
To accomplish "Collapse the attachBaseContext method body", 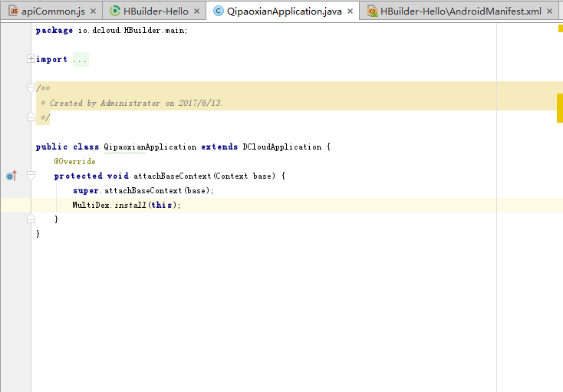I will 31,176.
